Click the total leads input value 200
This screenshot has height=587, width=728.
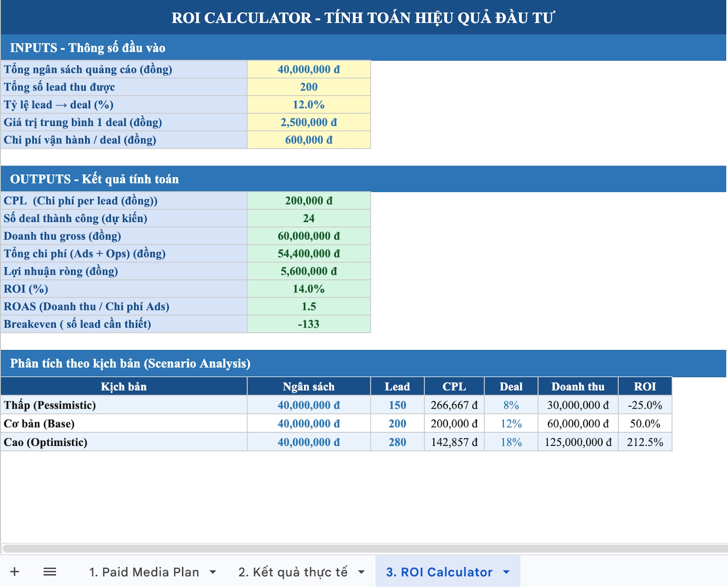(308, 87)
